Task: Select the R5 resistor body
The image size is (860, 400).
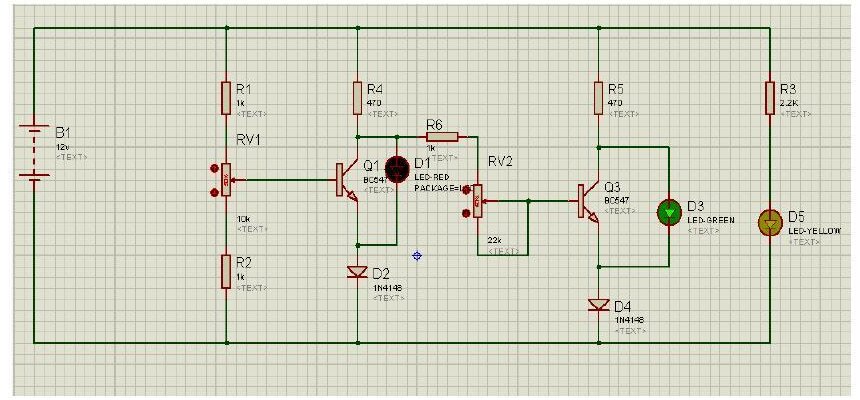Action: click(x=598, y=98)
